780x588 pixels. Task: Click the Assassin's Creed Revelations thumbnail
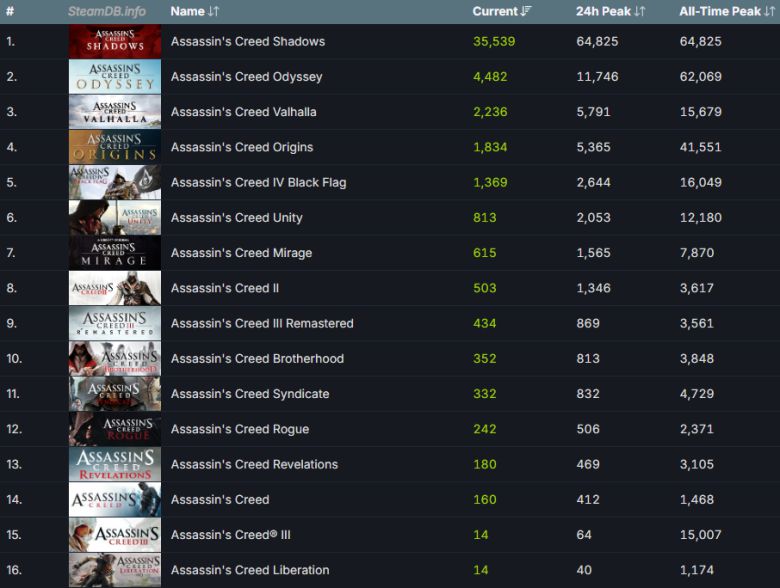tap(114, 464)
